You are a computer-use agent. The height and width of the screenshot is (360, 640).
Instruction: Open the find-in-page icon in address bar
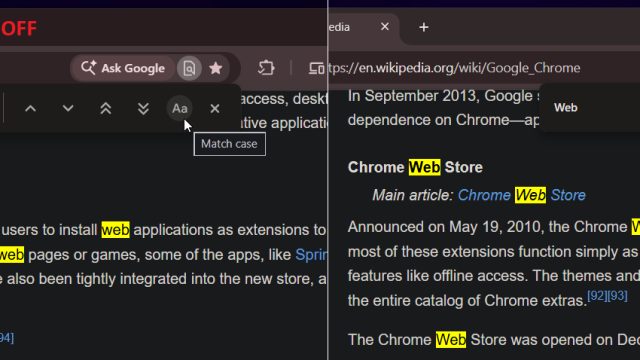[189, 68]
